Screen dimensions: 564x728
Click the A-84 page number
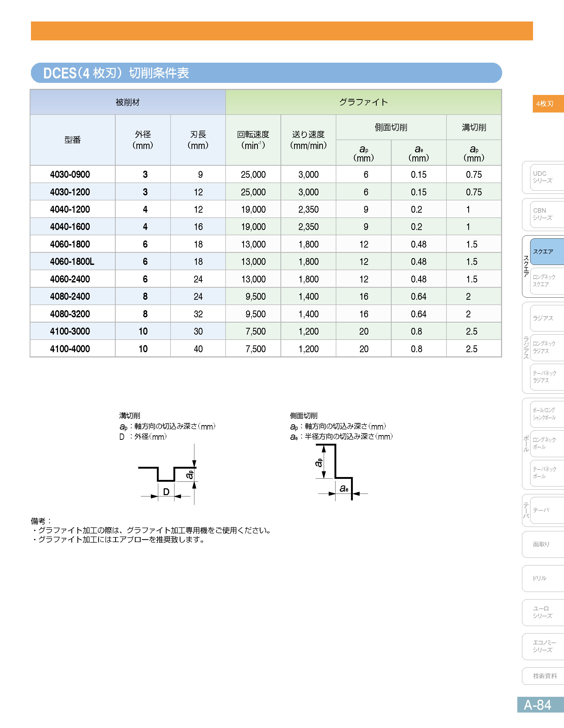point(540,705)
